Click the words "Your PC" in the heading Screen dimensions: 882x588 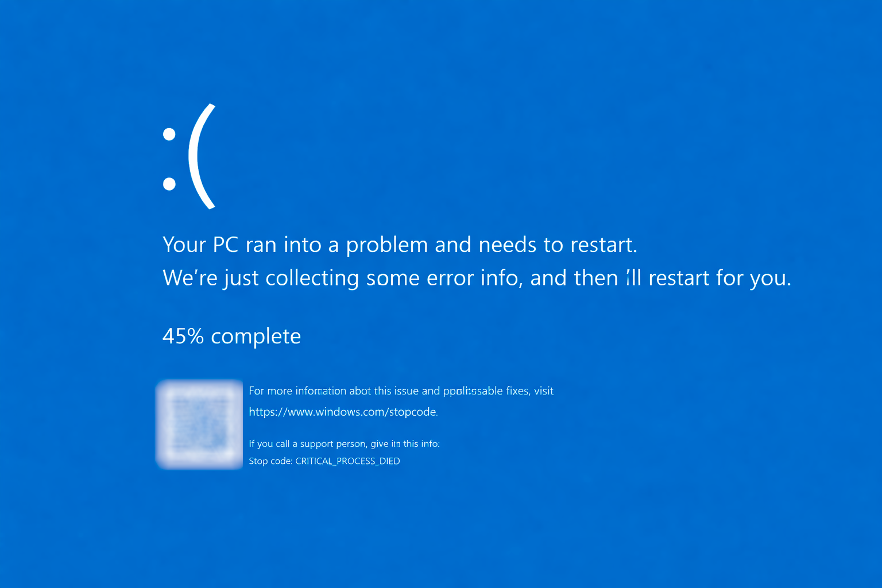[x=200, y=245]
